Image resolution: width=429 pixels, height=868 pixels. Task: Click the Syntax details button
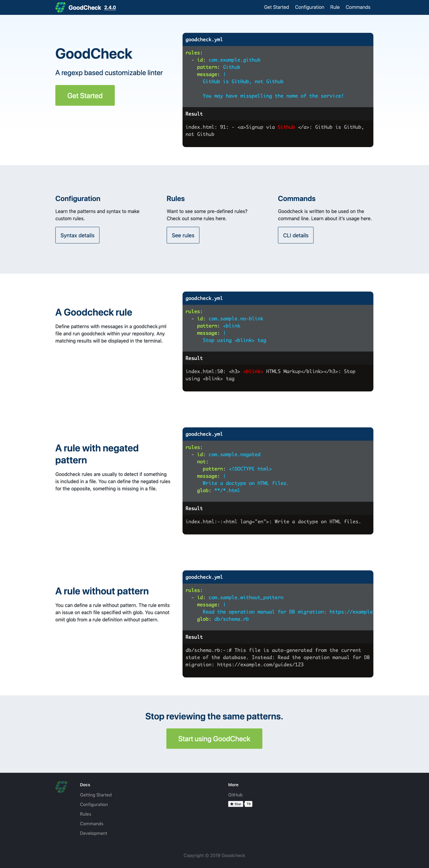click(77, 235)
